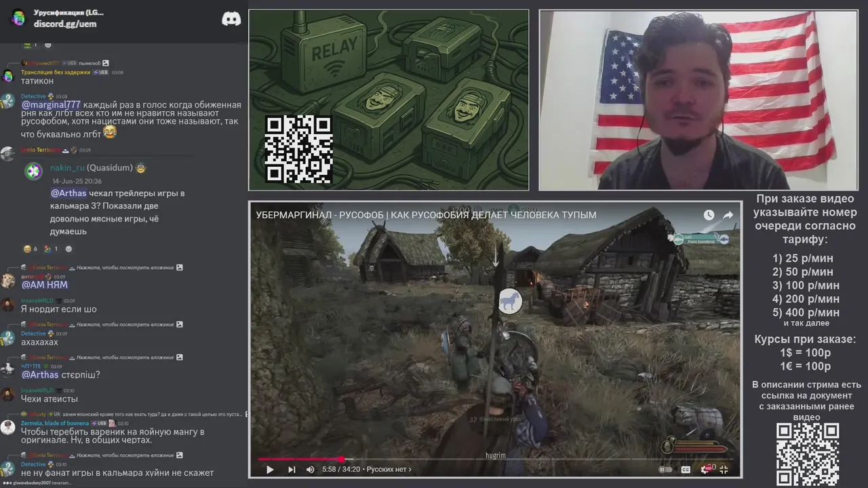868x488 pixels.
Task: Click the Watch later clock icon
Action: click(709, 215)
